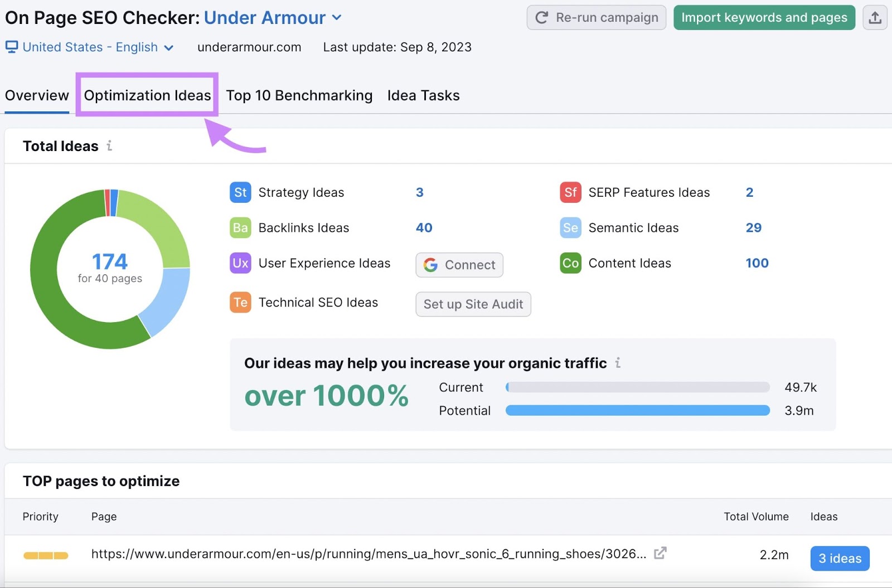Click Import keywords and pages
The width and height of the screenshot is (892, 588).
pos(764,17)
